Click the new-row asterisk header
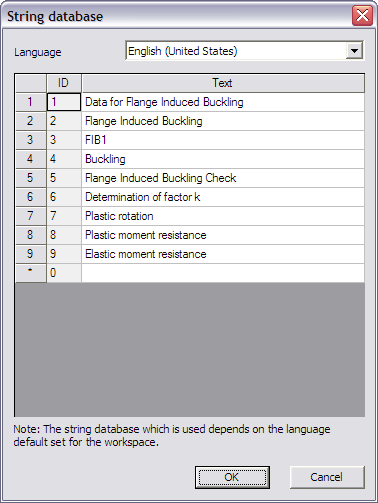The width and height of the screenshot is (378, 503). pos(30,273)
